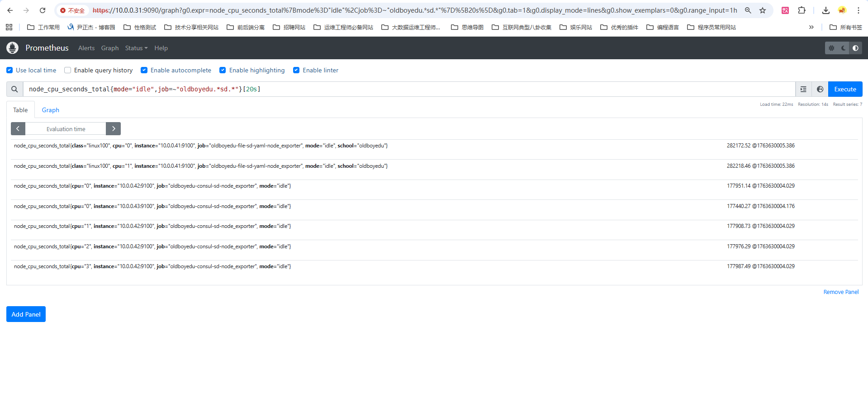
Task: Step evaluation time forward
Action: click(x=114, y=129)
